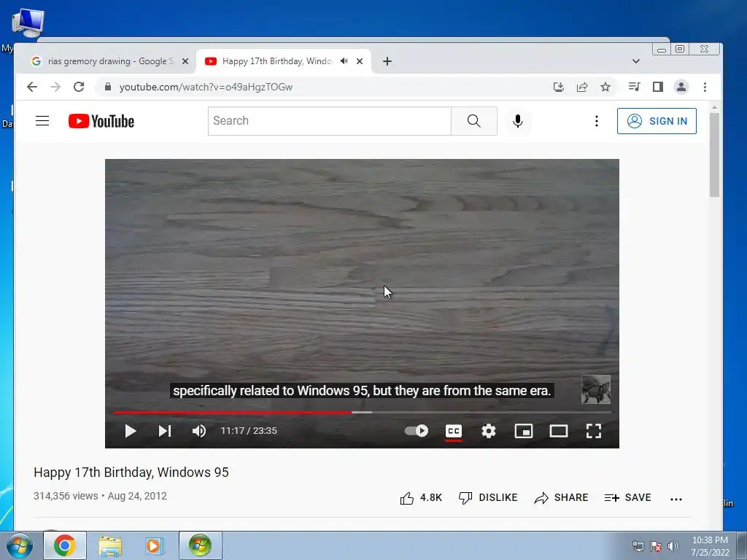Click the DISLIKE button
The width and height of the screenshot is (747, 560).
(488, 497)
